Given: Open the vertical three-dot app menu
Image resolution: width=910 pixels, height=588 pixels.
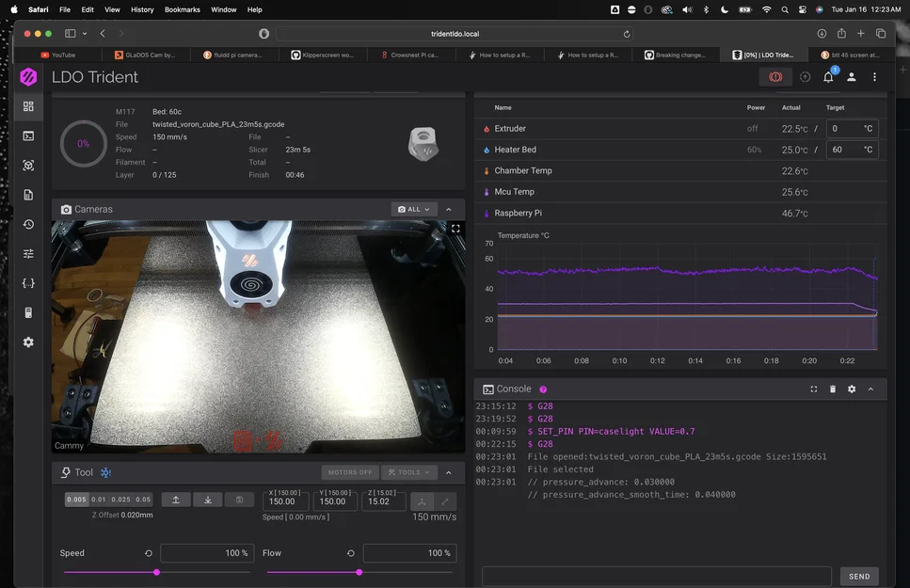Looking at the screenshot, I should [x=874, y=76].
